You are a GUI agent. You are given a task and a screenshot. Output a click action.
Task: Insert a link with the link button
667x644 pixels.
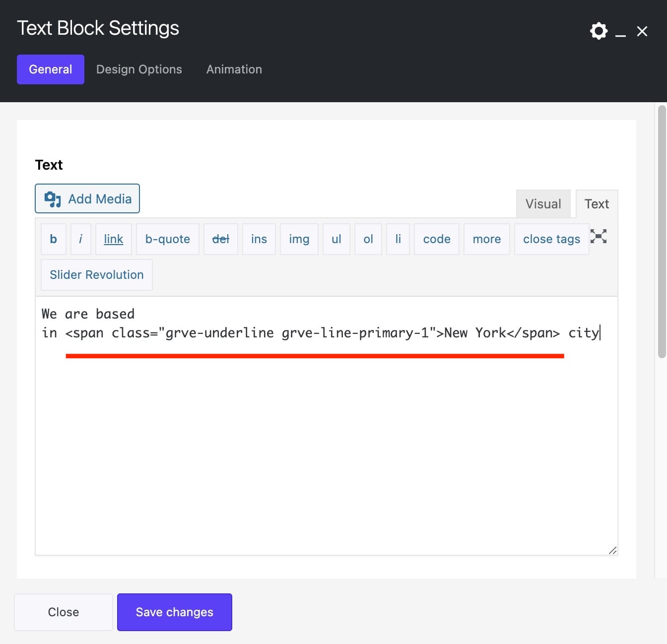[x=113, y=239]
